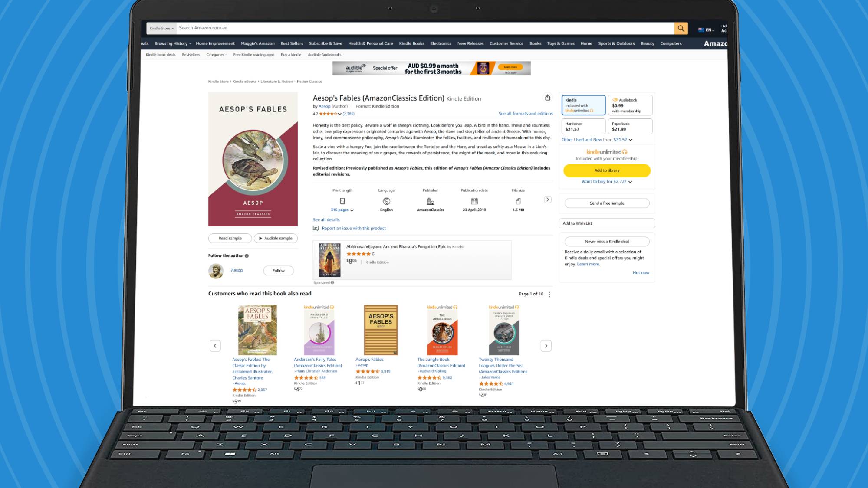Open Kindle book deals in sub-navigation
The width and height of the screenshot is (868, 488).
(x=161, y=55)
